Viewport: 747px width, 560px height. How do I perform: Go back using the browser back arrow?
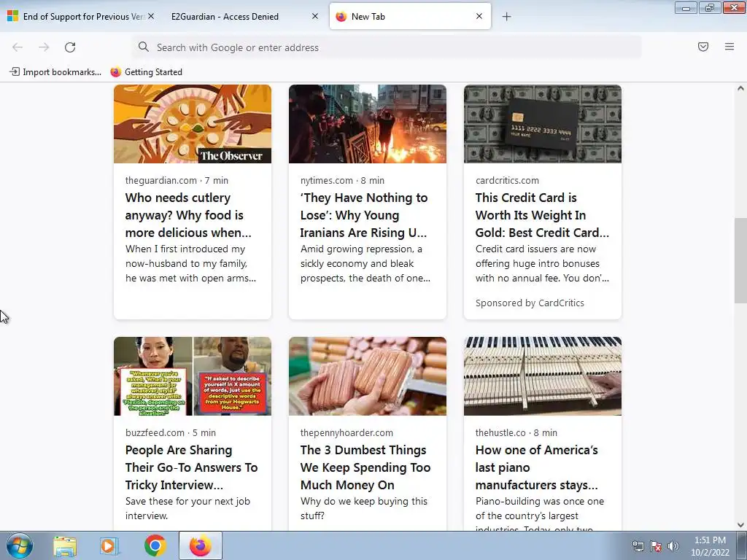click(x=18, y=47)
